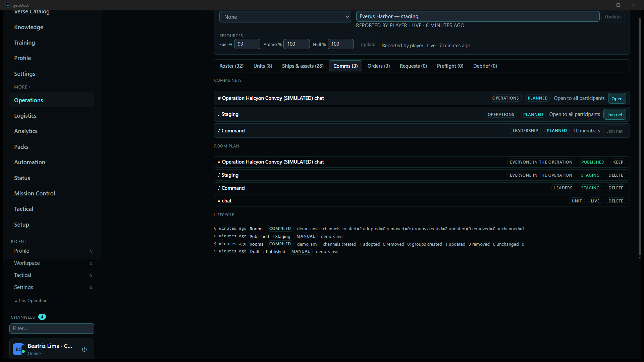Switch to the Roster (32) tab
Viewport: 644px width, 362px height.
point(231,66)
